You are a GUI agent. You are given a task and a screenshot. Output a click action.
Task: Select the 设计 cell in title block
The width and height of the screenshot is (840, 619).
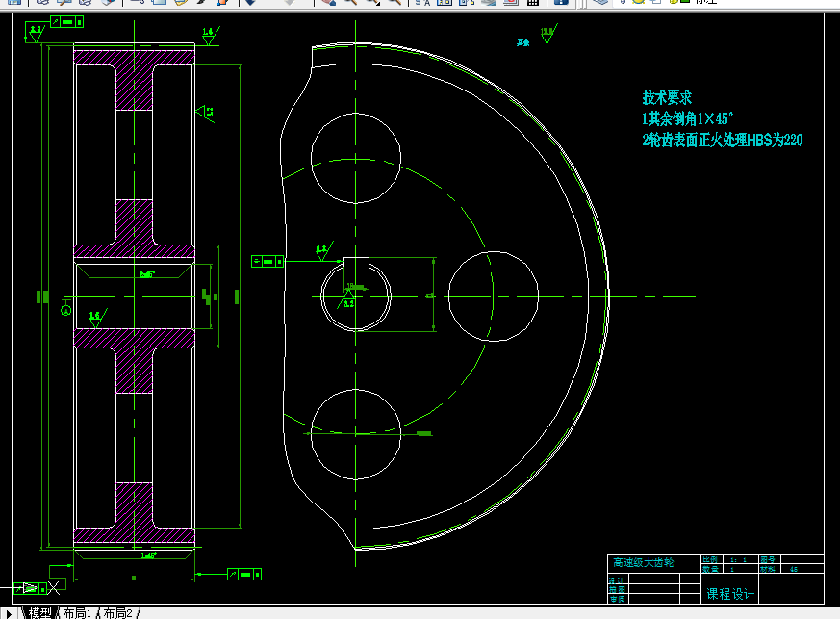point(617,580)
